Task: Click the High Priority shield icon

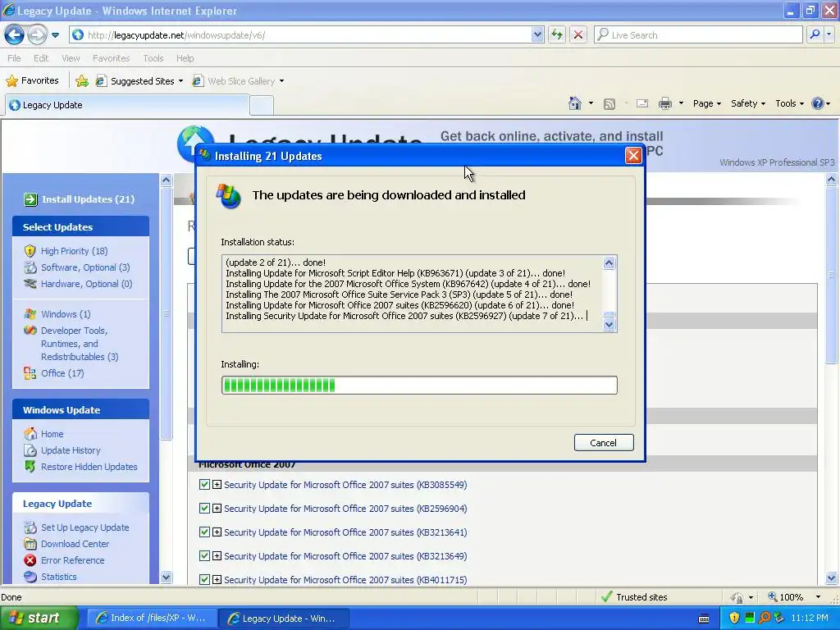Action: pyautogui.click(x=30, y=251)
